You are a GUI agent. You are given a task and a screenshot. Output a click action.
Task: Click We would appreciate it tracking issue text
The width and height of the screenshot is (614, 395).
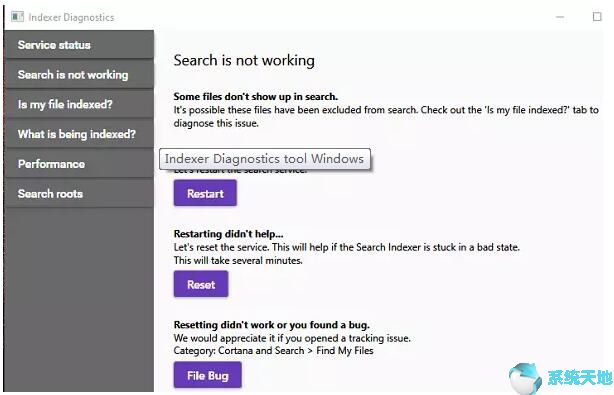292,338
